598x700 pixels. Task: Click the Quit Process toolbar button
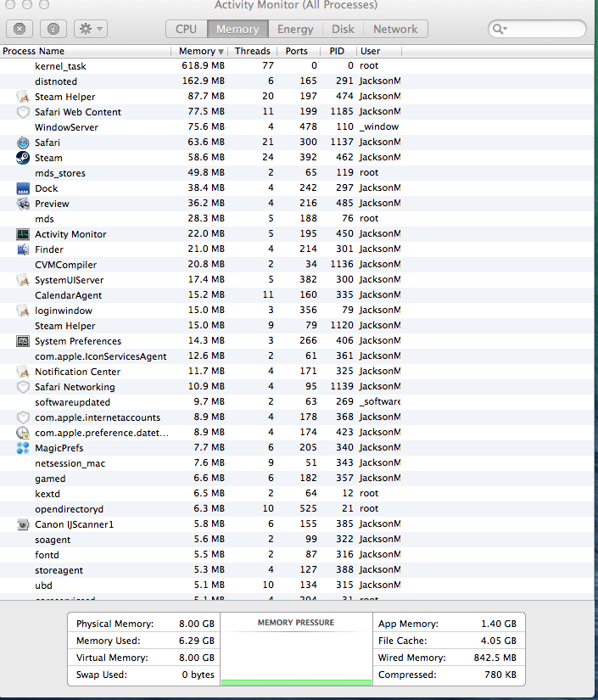click(20, 29)
